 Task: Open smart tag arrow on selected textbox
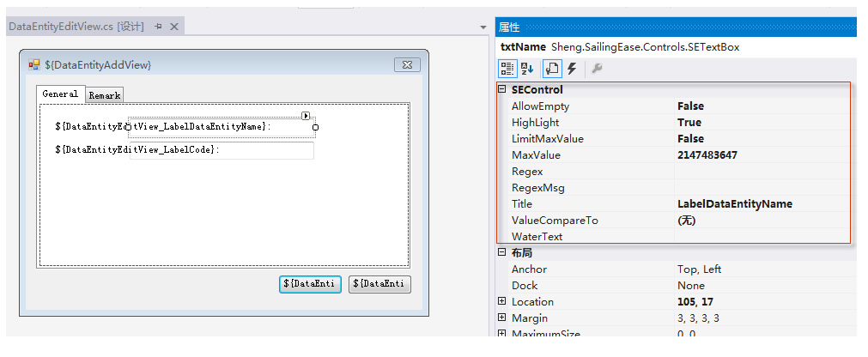click(306, 116)
